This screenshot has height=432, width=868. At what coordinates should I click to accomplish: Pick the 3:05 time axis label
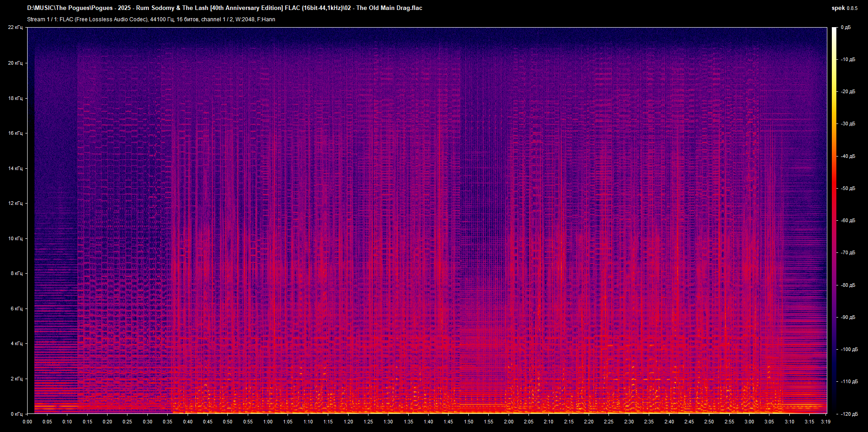click(x=769, y=422)
